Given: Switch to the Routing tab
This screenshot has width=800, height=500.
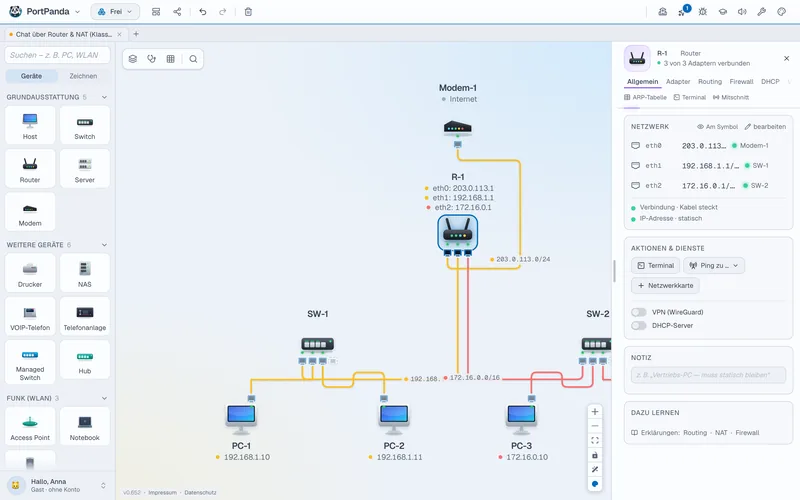Looking at the screenshot, I should (x=710, y=82).
